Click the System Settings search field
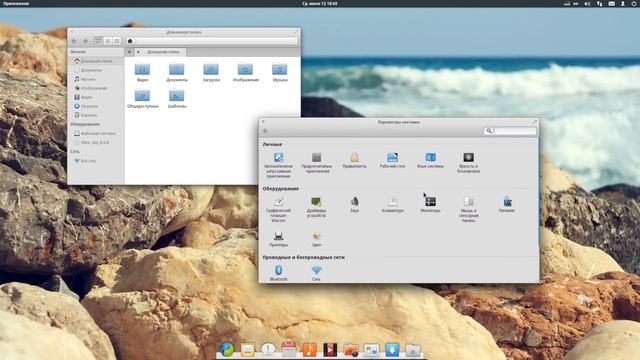The width and height of the screenshot is (640, 360). 510,131
